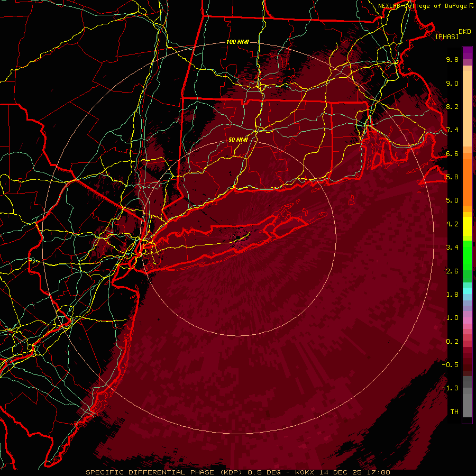Click the '6.6' scale value
This screenshot has width=476, height=476.
click(x=452, y=153)
